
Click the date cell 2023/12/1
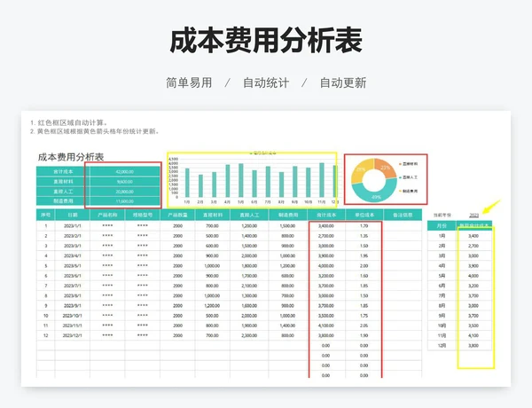click(x=73, y=335)
